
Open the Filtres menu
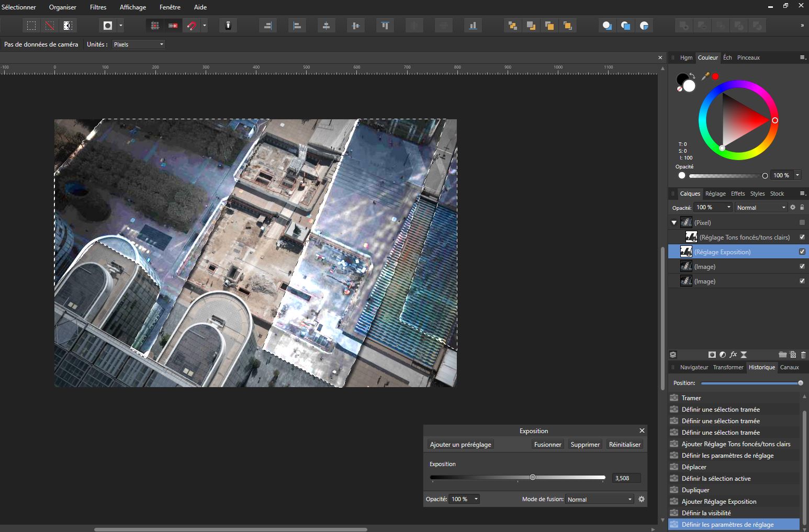pos(98,7)
